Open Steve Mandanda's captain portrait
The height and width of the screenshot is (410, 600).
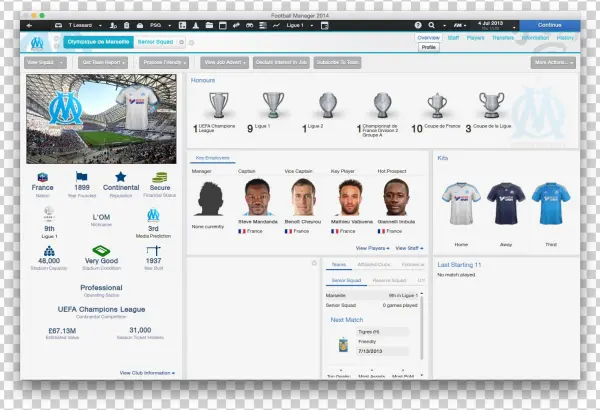click(258, 197)
